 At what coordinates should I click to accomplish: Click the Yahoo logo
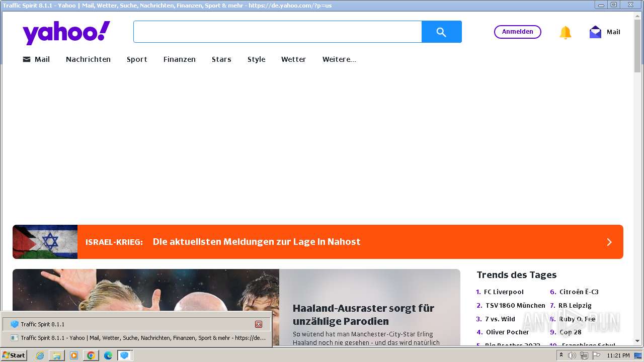tap(66, 33)
